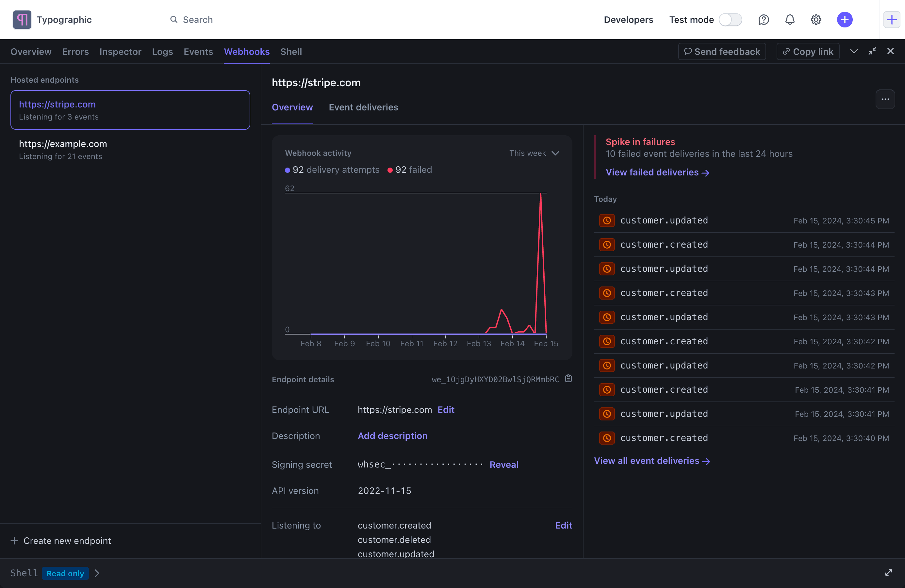Toggle Test mode switch

pyautogui.click(x=730, y=20)
